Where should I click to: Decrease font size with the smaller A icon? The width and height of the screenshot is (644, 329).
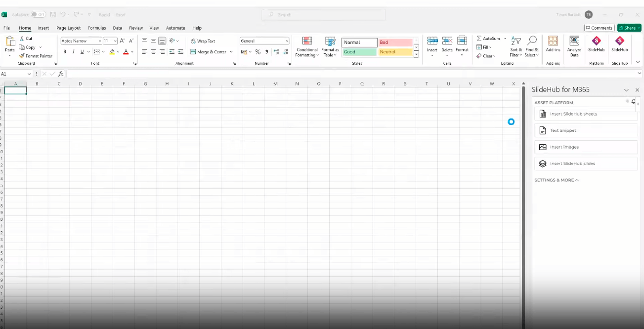pyautogui.click(x=131, y=41)
